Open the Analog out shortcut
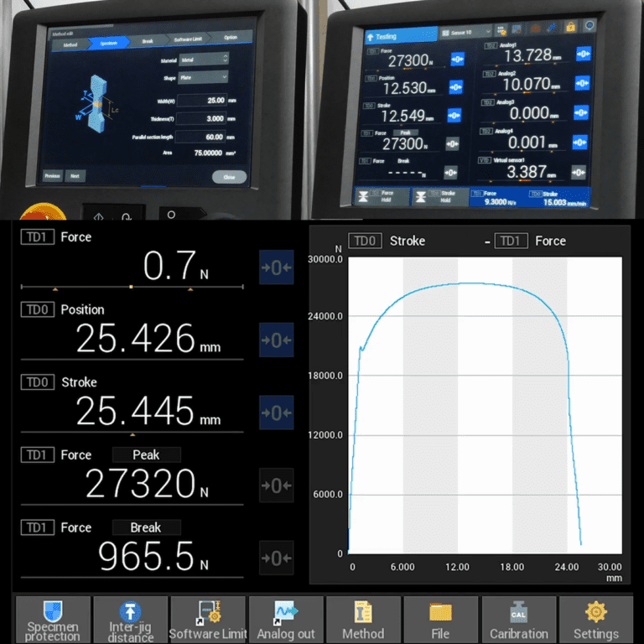The width and height of the screenshot is (644, 644). click(286, 620)
